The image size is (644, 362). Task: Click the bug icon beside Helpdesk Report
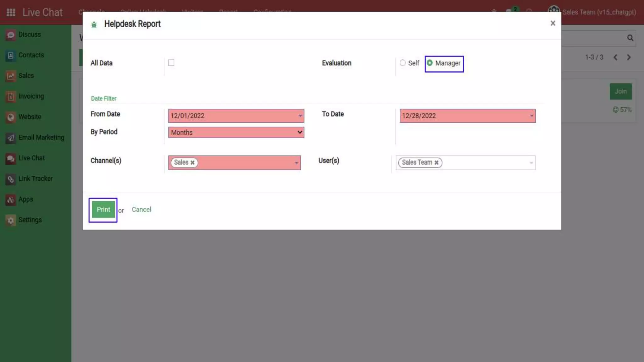(x=94, y=25)
